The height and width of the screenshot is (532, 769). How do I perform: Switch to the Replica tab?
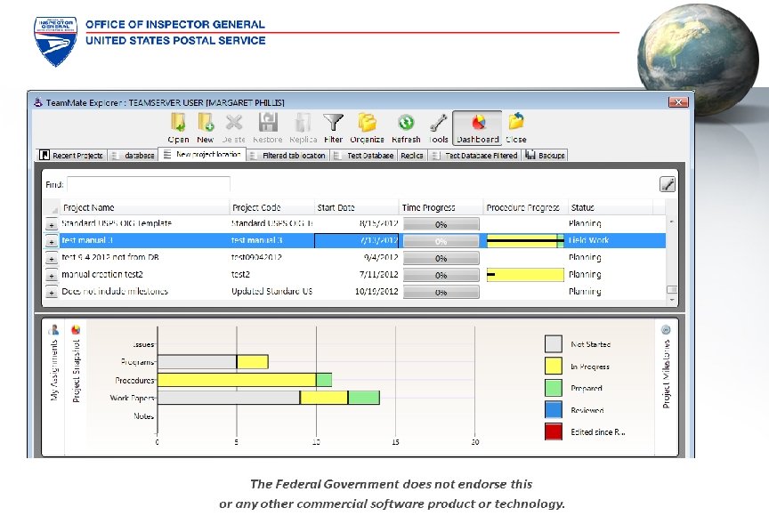(412, 156)
